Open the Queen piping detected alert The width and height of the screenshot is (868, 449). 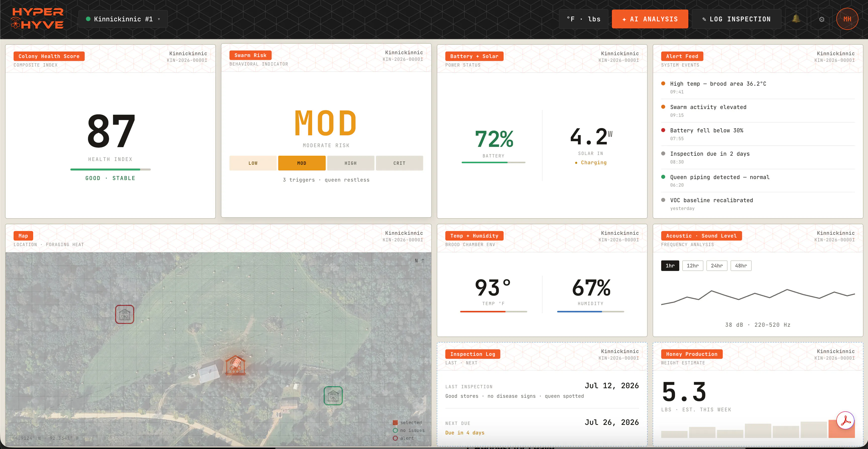(758, 181)
